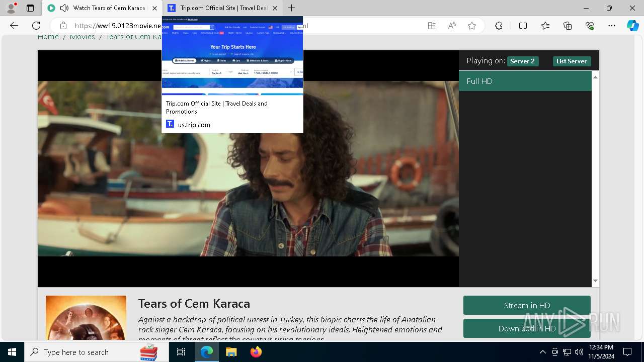Click the video player frame

[x=248, y=168]
